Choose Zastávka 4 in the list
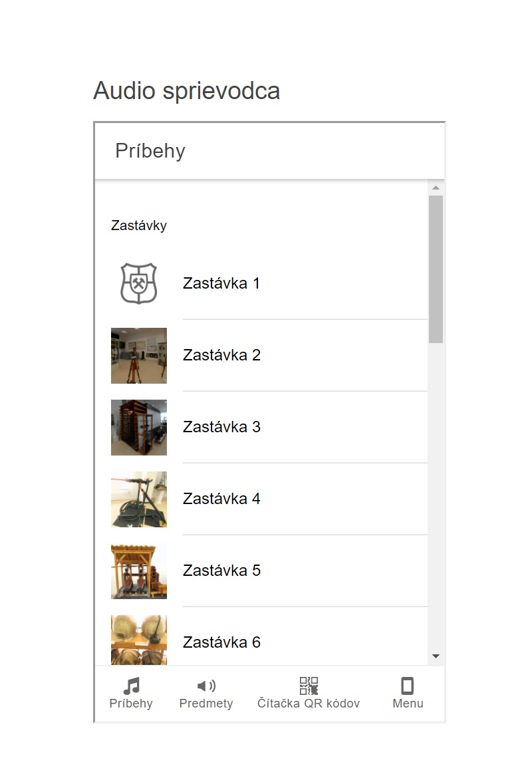This screenshot has width=532, height=778. coord(269,499)
